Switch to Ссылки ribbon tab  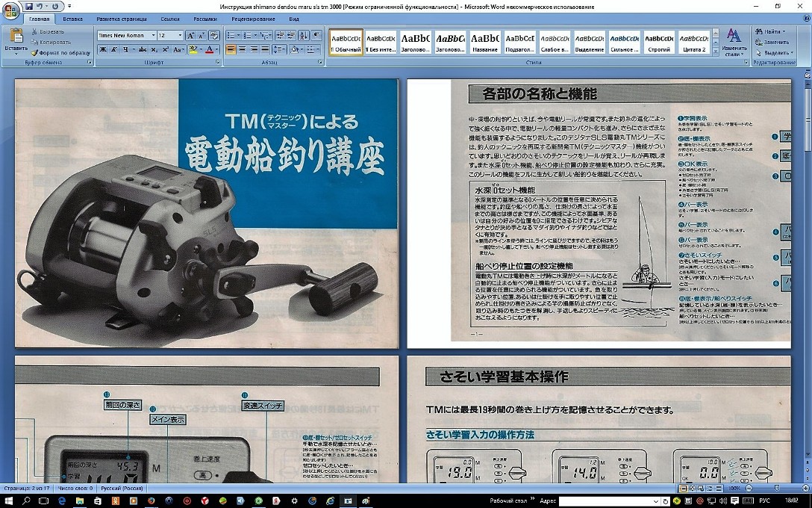pos(170,19)
